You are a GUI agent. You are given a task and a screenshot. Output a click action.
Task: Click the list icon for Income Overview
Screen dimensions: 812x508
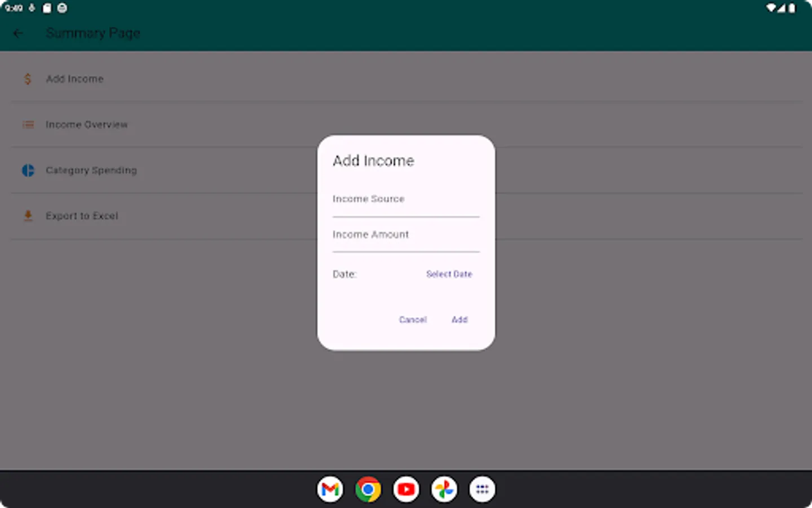[28, 124]
